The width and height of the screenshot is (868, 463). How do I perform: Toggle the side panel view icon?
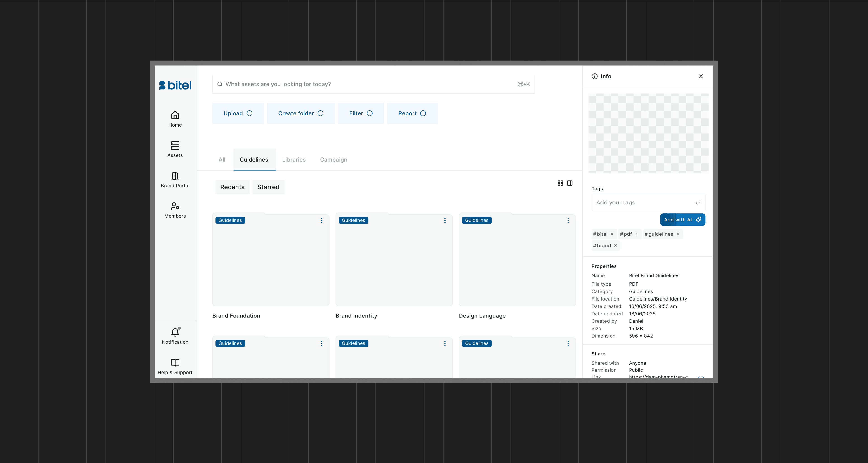(x=570, y=183)
